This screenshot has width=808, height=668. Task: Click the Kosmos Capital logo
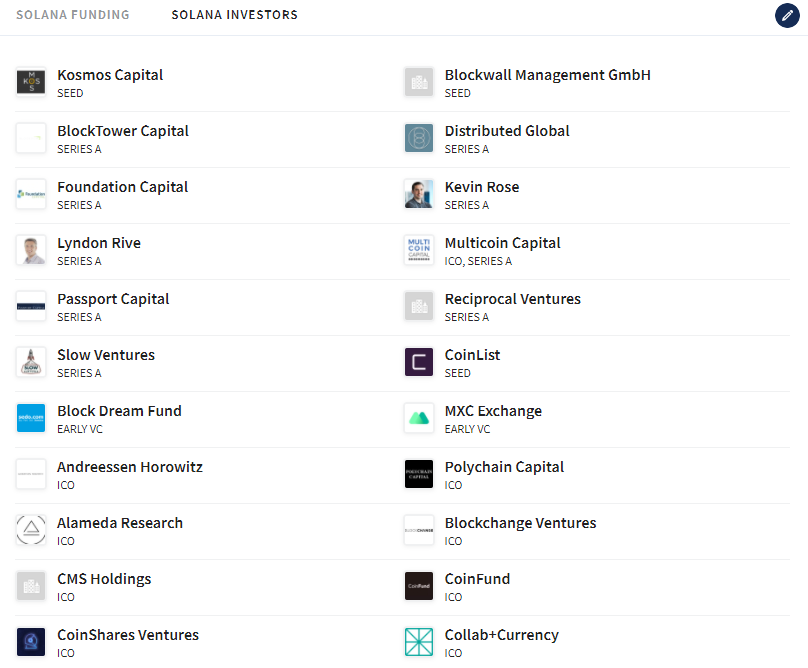(x=31, y=82)
